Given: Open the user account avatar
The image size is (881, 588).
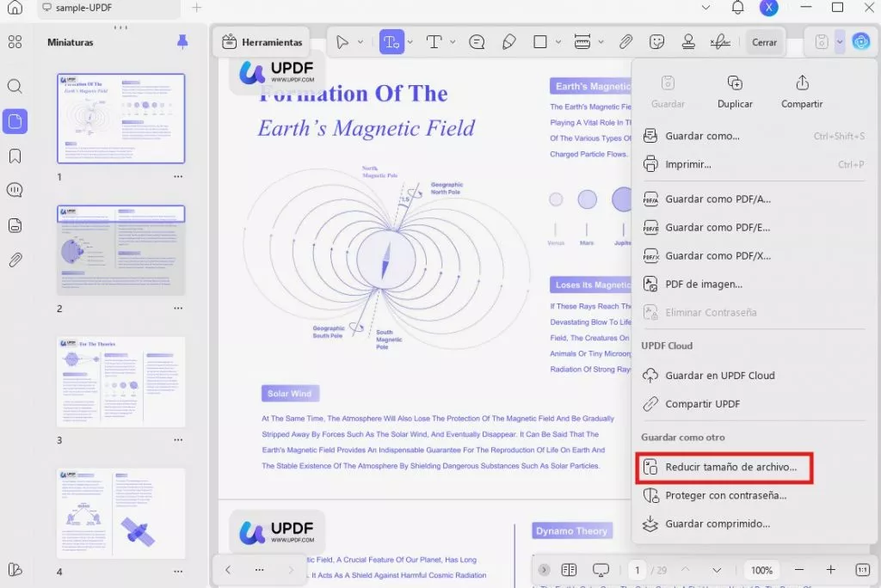Looking at the screenshot, I should click(x=768, y=7).
